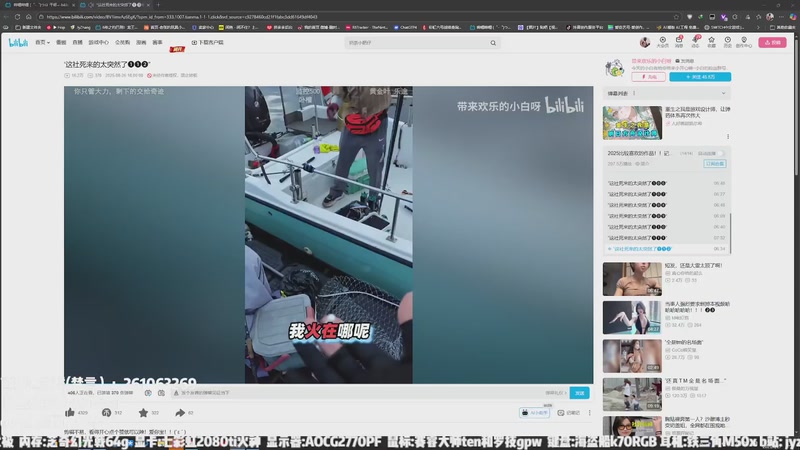Click the page back button in browser
Screen dimensions: 800x450
click(6, 17)
